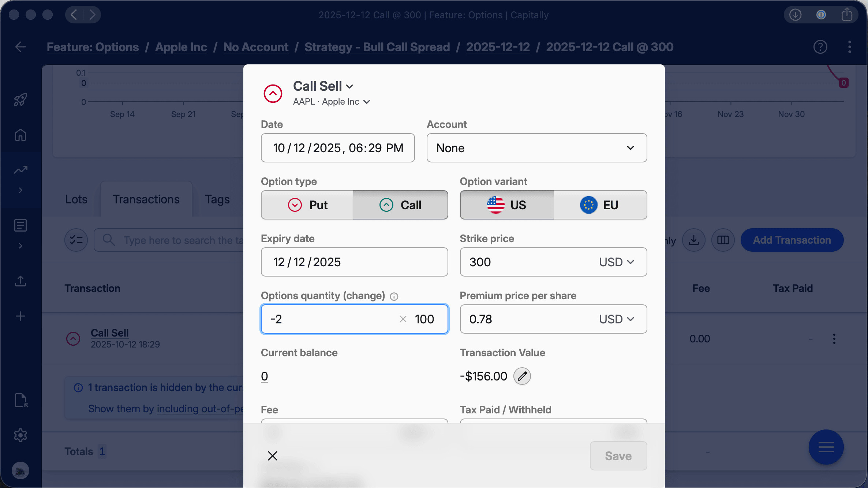Screen dimensions: 868x488
Task: Select the Call option type
Action: tap(400, 205)
